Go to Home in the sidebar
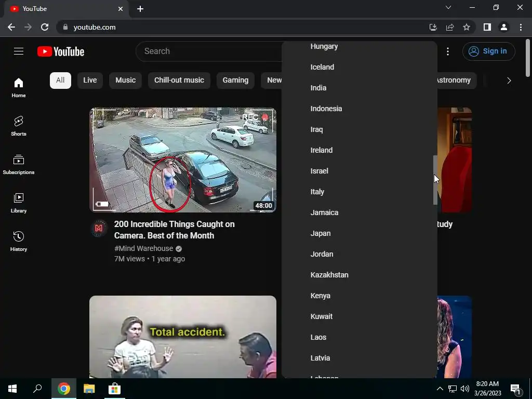 (19, 88)
